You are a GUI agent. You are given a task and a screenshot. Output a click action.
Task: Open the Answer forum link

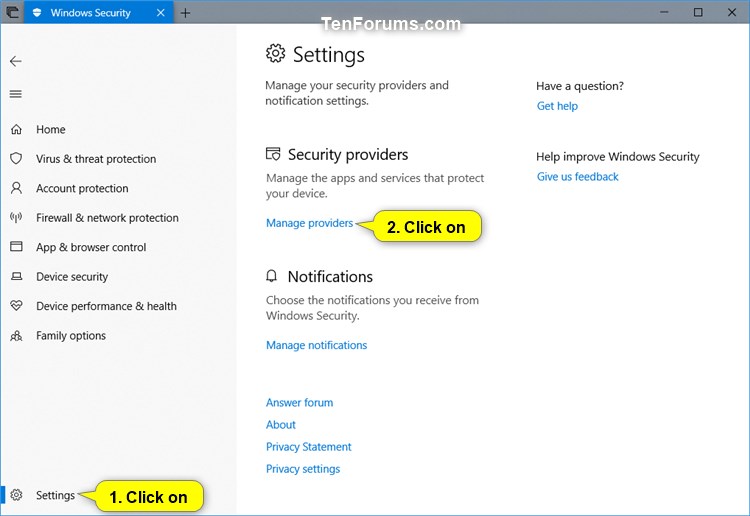pos(299,403)
